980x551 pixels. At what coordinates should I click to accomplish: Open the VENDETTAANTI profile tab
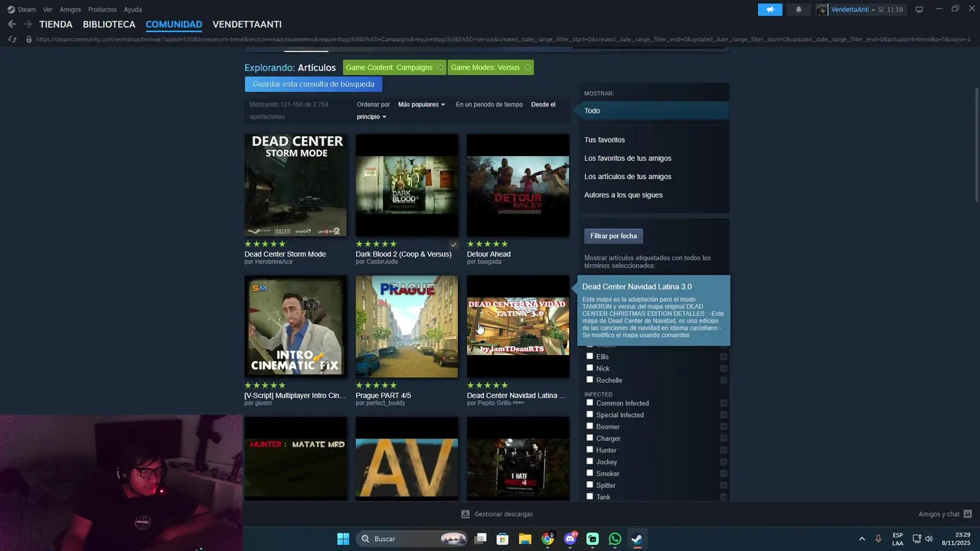click(247, 24)
